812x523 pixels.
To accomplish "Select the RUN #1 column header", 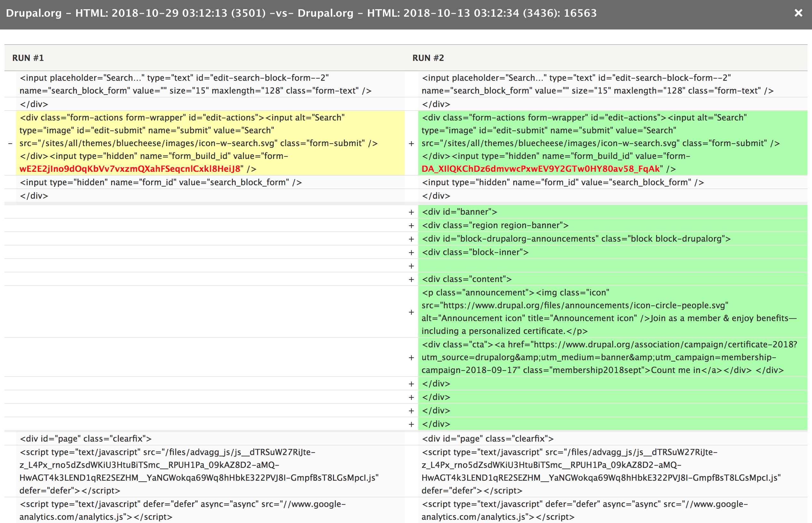I will pyautogui.click(x=28, y=58).
